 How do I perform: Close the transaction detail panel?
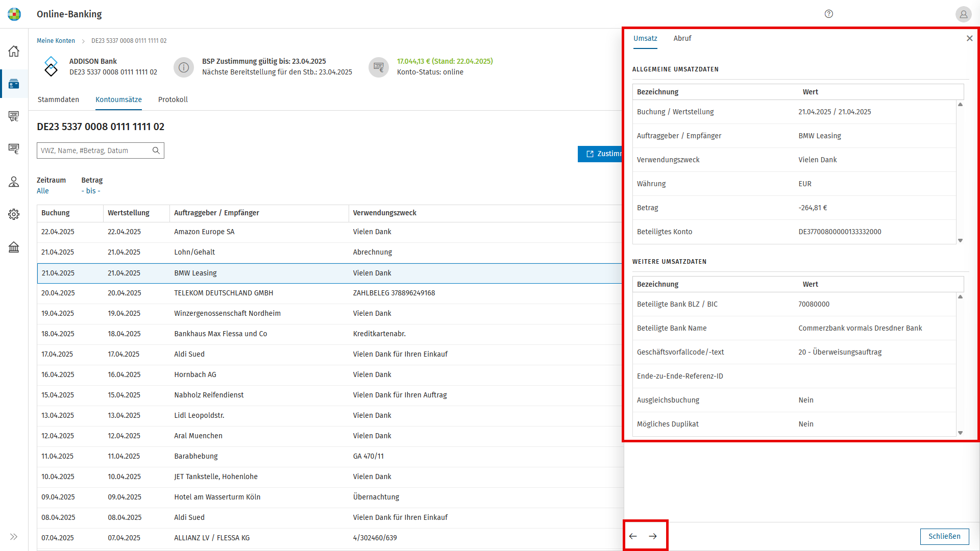pyautogui.click(x=969, y=38)
